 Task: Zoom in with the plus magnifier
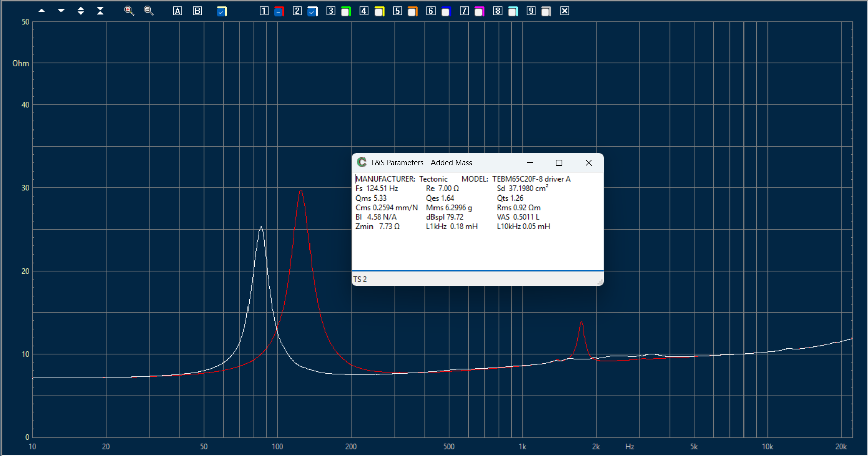point(129,11)
